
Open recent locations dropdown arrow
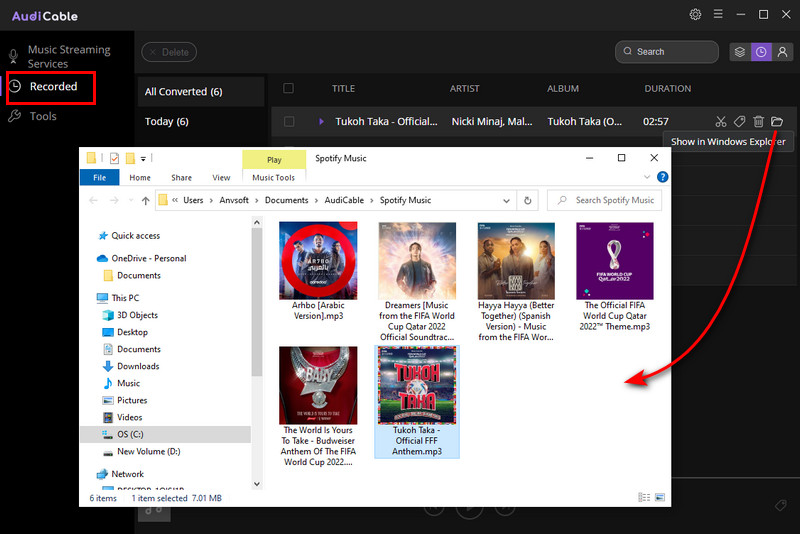pos(131,200)
